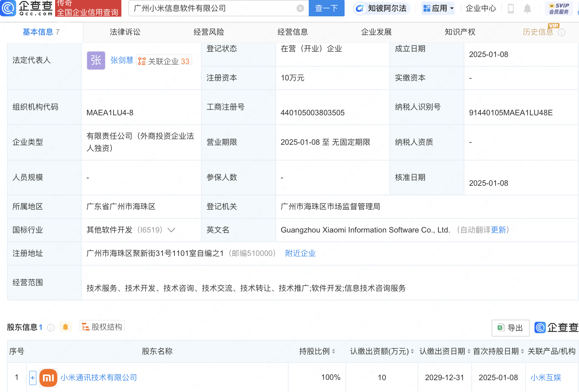Open SVIP member services badge
The width and height of the screenshot is (579, 392).
[559, 8]
